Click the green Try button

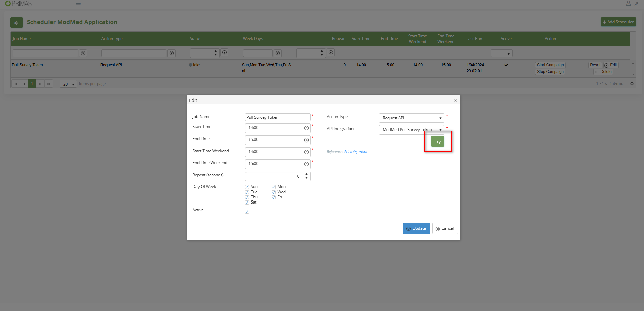(x=437, y=142)
